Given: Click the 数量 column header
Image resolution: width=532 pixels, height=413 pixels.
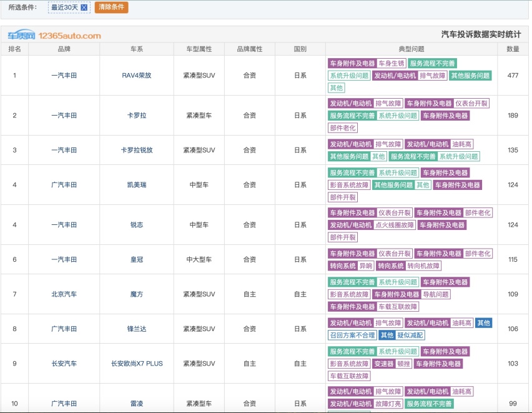Looking at the screenshot, I should point(513,49).
